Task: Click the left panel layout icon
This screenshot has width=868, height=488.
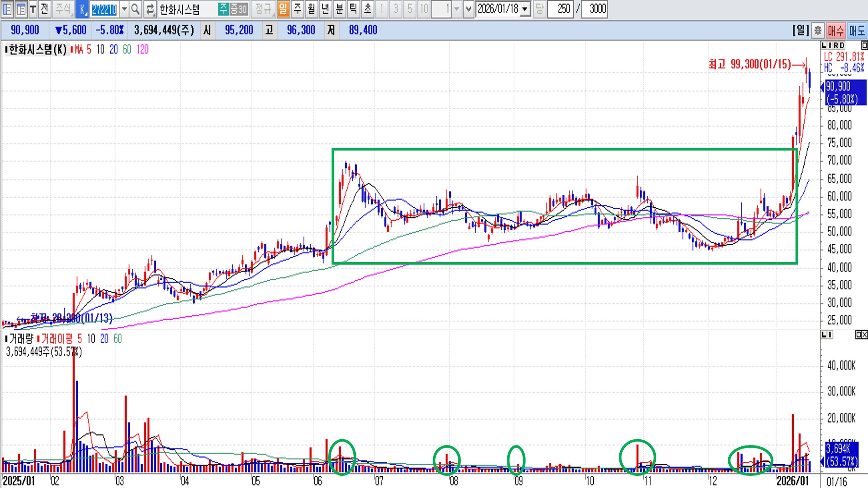Action: [x=7, y=9]
